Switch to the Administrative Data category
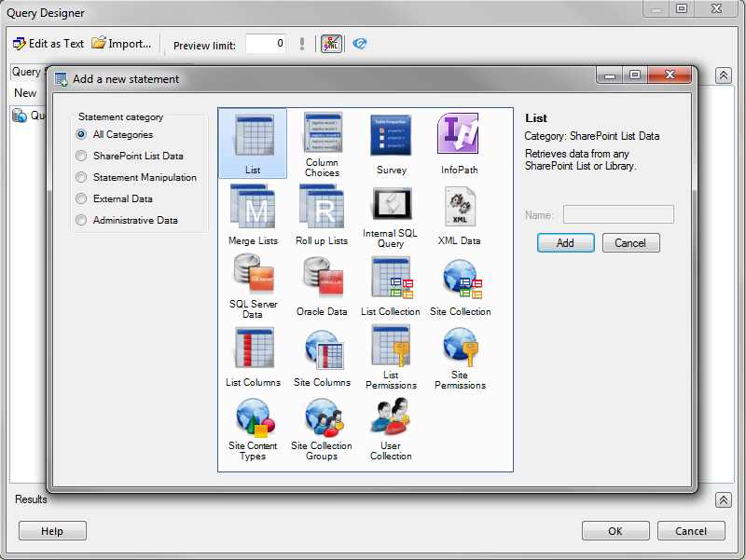This screenshot has width=746, height=560. pos(82,221)
